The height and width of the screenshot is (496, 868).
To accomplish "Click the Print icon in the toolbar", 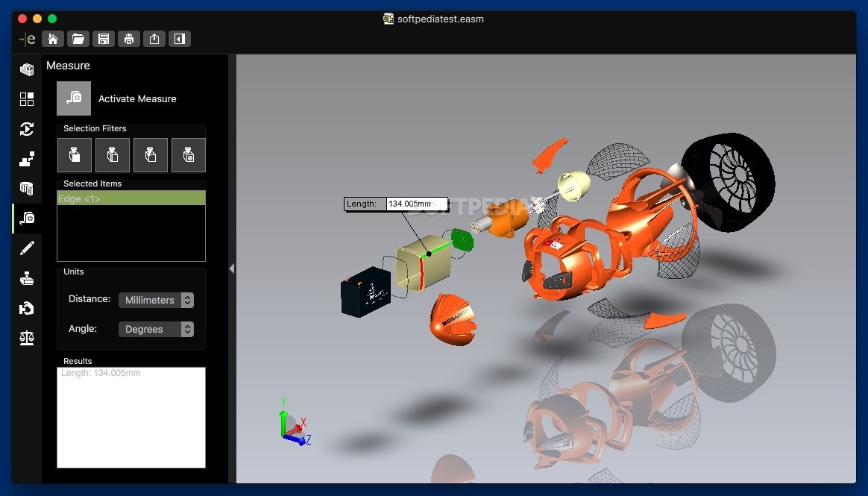I will (129, 38).
